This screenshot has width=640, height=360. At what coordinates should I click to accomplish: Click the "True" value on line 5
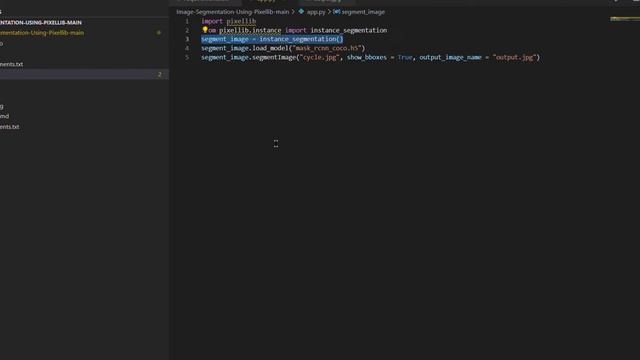tap(405, 58)
